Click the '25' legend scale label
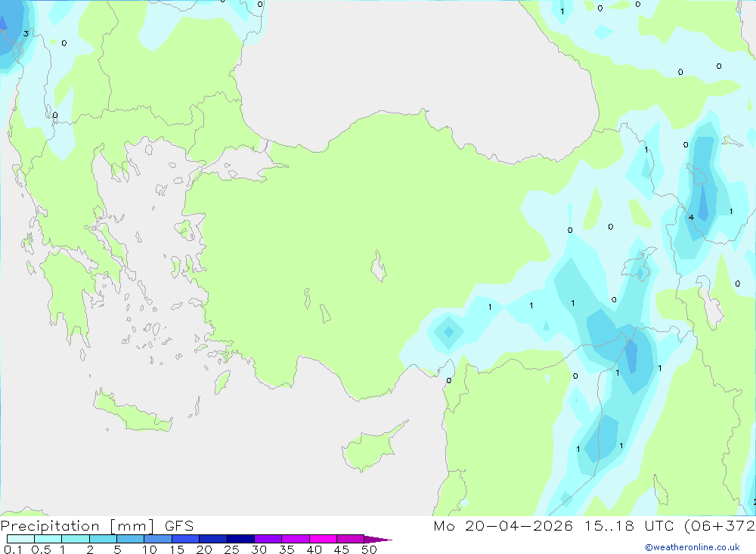Screen dimensions: 756x554 pos(231,549)
